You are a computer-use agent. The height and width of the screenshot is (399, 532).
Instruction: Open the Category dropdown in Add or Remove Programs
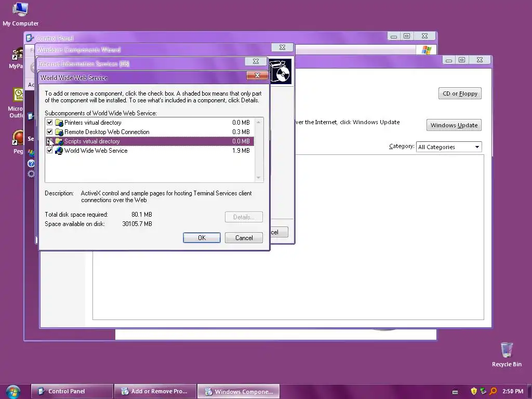[448, 147]
